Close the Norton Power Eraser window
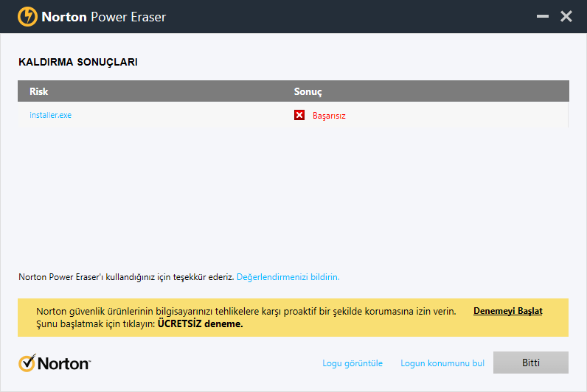This screenshot has width=587, height=392. pos(566,16)
